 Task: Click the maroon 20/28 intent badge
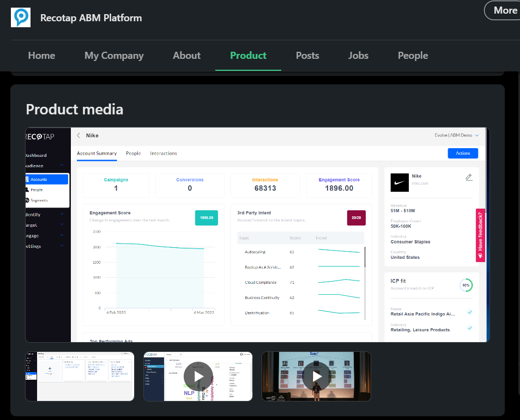356,218
